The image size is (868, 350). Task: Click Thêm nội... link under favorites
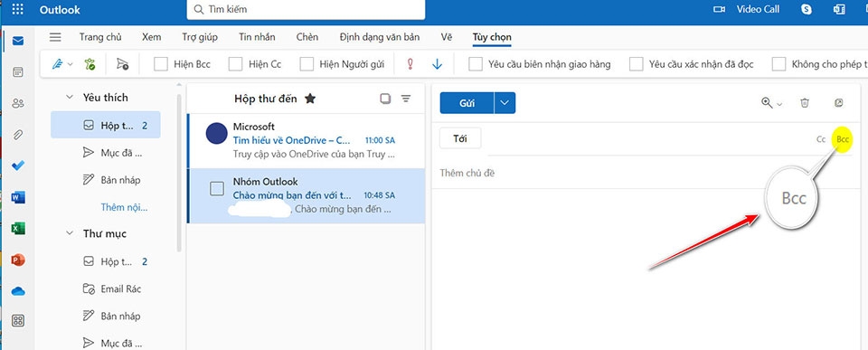(124, 208)
